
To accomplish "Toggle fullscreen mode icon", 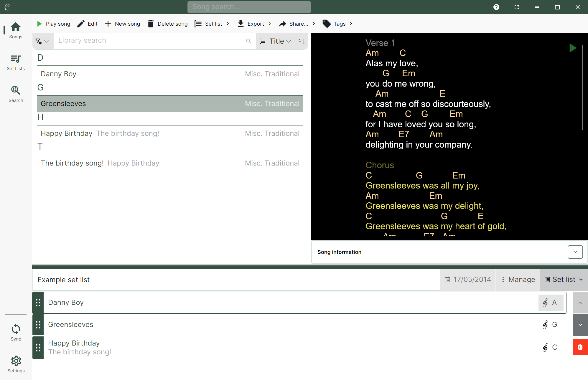I will click(x=517, y=7).
